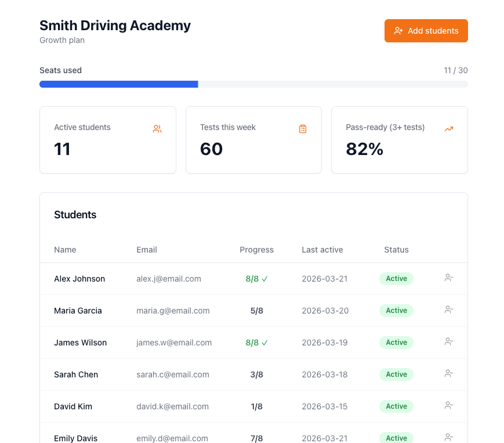This screenshot has height=443, width=504.
Task: Select the person icon in Alex Johnson's row
Action: tap(448, 278)
